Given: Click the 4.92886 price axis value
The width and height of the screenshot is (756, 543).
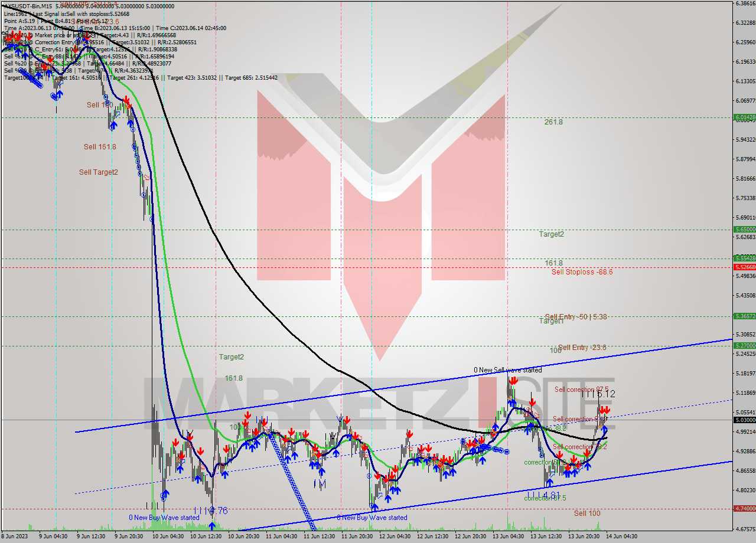Looking at the screenshot, I should click(745, 451).
